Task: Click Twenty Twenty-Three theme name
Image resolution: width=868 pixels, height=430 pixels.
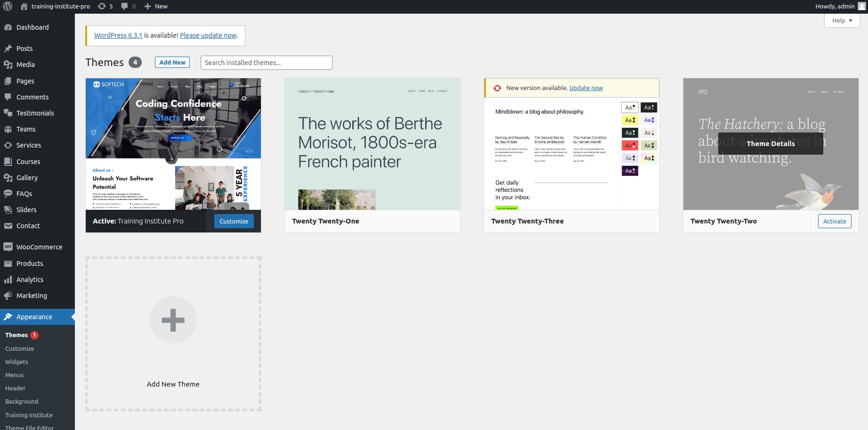Action: pyautogui.click(x=527, y=221)
